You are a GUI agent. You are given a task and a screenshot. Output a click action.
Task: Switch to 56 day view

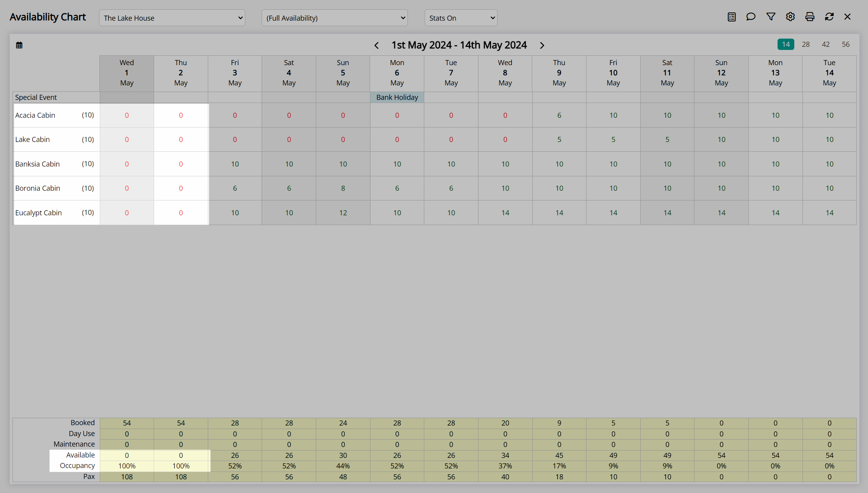coord(845,44)
